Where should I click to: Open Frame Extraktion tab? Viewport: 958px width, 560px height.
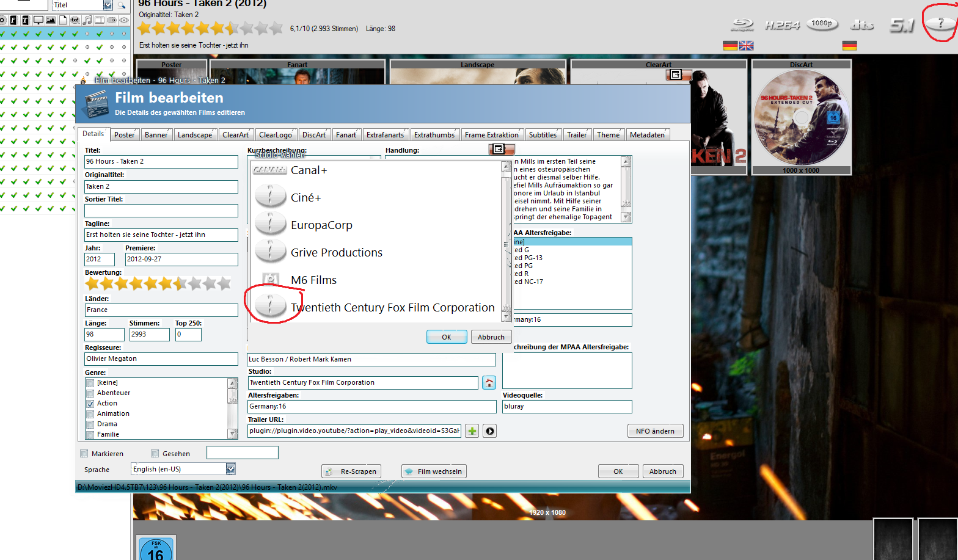point(492,135)
